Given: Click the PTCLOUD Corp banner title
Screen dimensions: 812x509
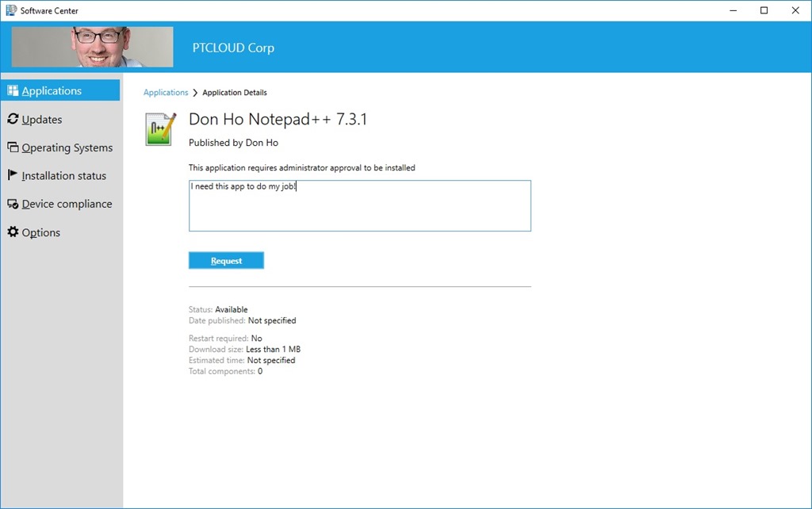Looking at the screenshot, I should coord(234,48).
